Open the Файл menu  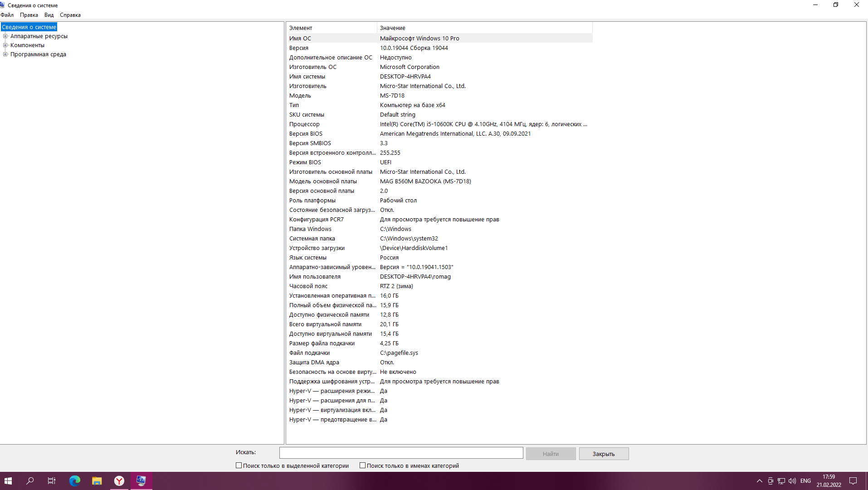(x=7, y=15)
